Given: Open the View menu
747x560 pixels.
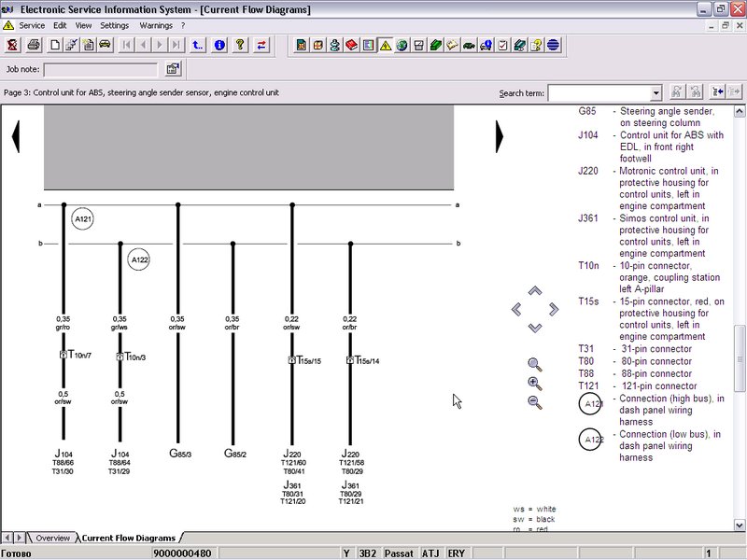Looking at the screenshot, I should tap(83, 26).
